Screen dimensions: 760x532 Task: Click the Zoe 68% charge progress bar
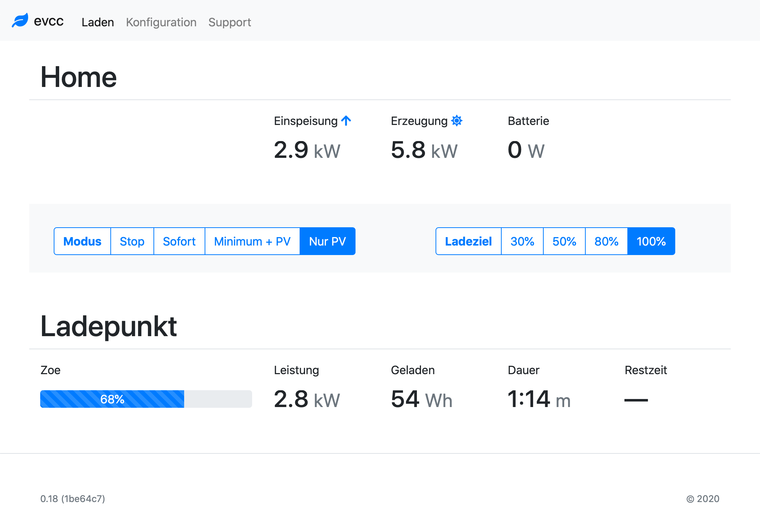146,399
